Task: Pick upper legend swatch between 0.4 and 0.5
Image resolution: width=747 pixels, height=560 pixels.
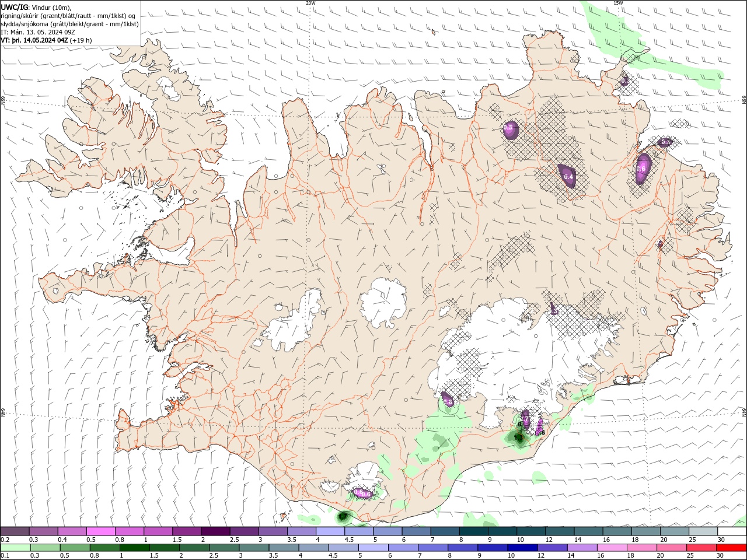Action: point(72,531)
